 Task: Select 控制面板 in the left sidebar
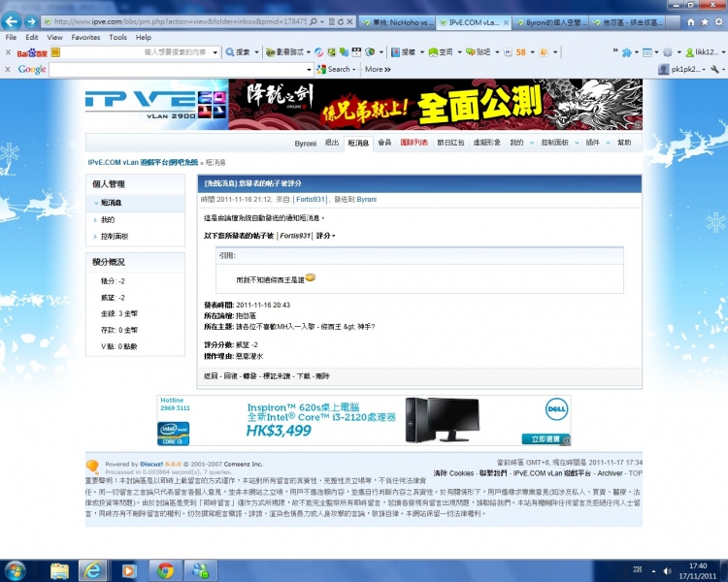click(x=115, y=237)
